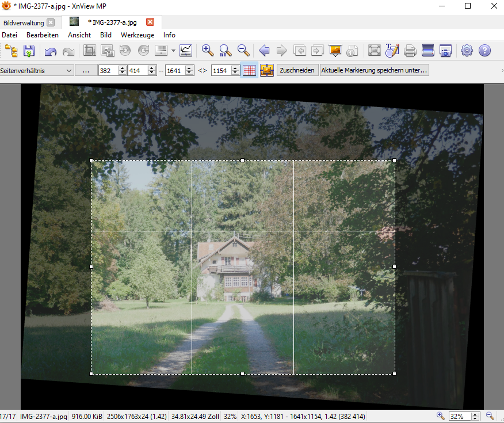Toggle the rule-of-thirds grid overlay
Screen dimensions: 504x423
(250, 70)
